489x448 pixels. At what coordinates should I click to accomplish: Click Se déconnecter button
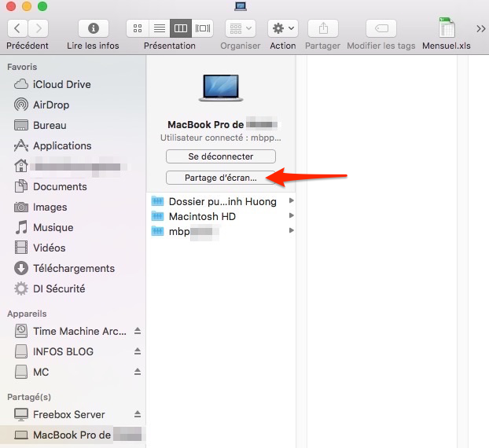(x=221, y=156)
